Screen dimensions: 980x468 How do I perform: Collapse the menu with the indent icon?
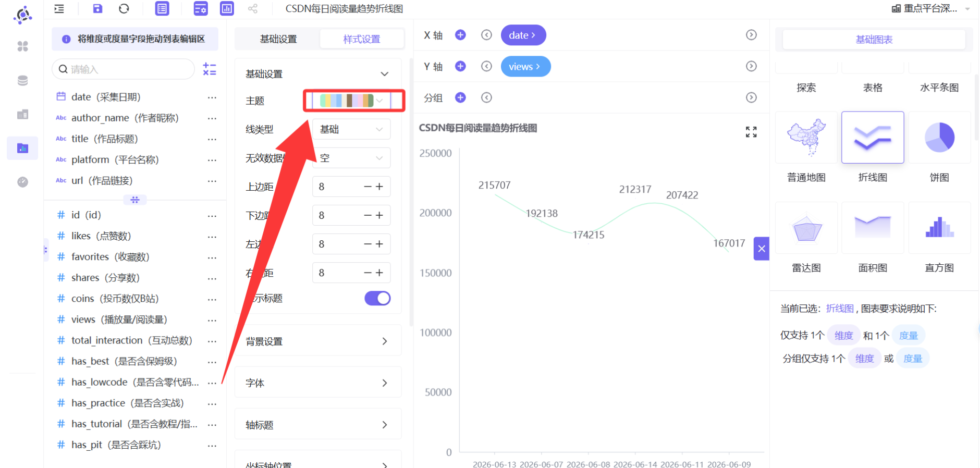click(x=59, y=9)
